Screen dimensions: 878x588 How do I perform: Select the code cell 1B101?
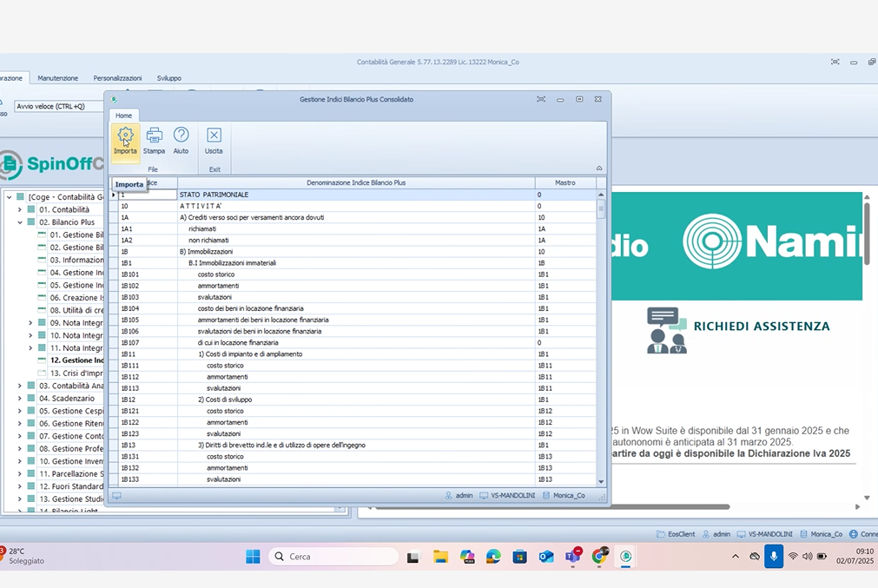pyautogui.click(x=148, y=274)
